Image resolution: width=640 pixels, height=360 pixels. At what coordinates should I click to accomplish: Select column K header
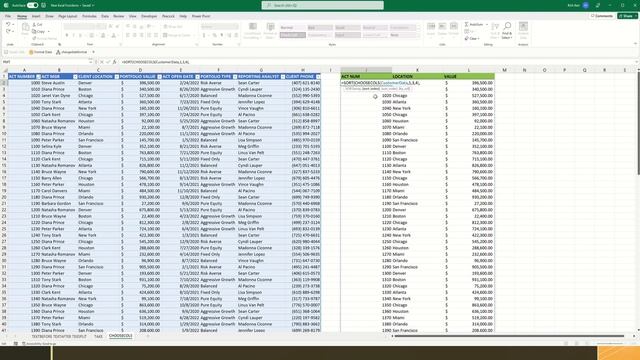click(417, 70)
